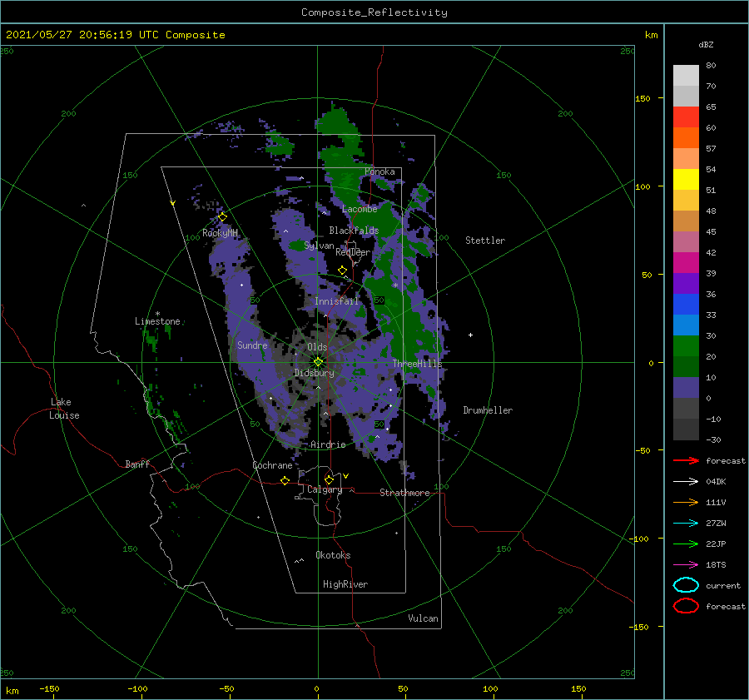Click the Sundre label

coord(252,345)
